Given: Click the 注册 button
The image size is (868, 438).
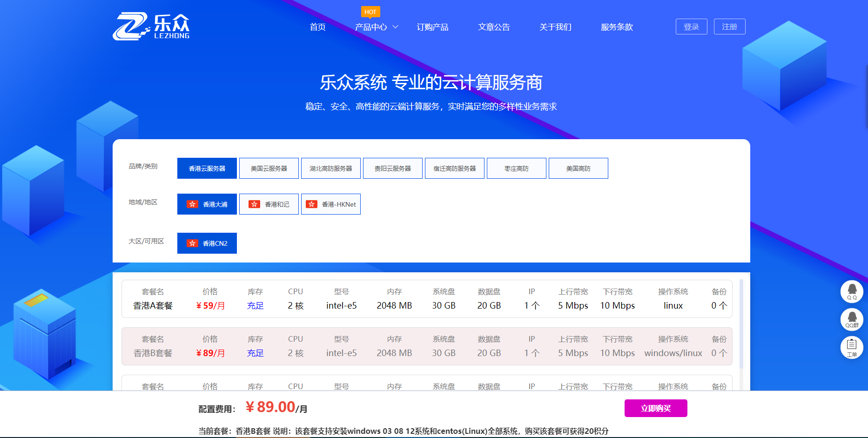Looking at the screenshot, I should click(x=729, y=27).
